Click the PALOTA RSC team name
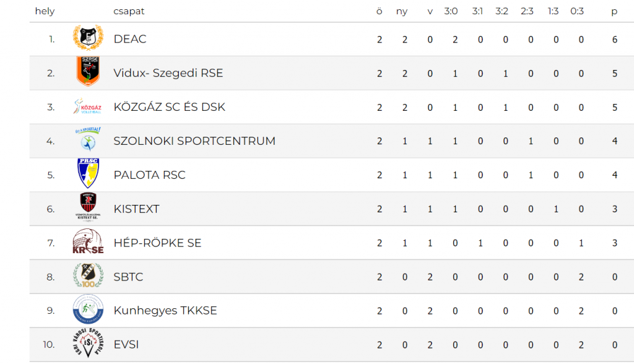This screenshot has width=634, height=364. pos(149,175)
